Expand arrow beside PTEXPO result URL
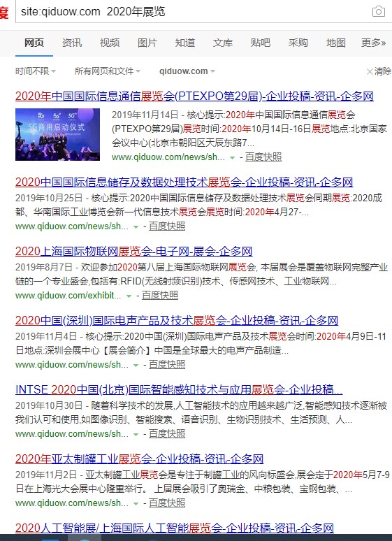Viewport: 392px width, 541px height. [x=233, y=158]
